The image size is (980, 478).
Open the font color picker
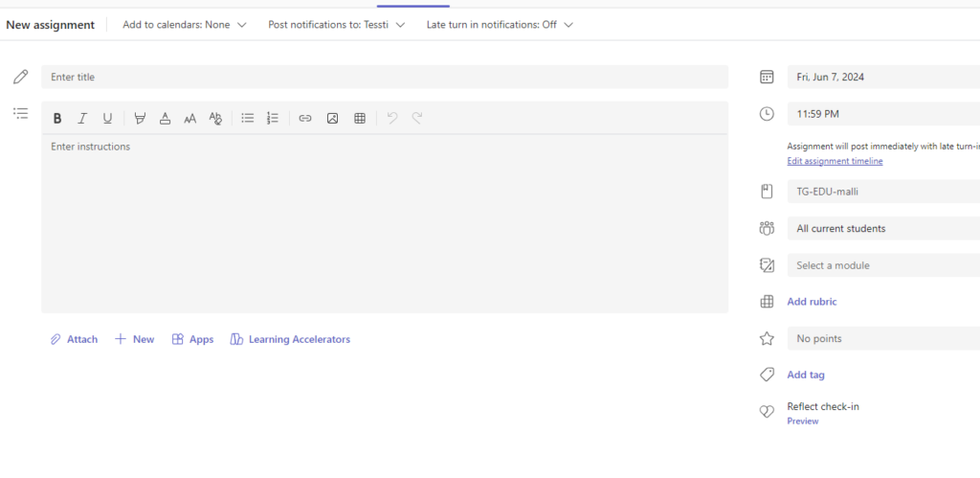coord(165,119)
